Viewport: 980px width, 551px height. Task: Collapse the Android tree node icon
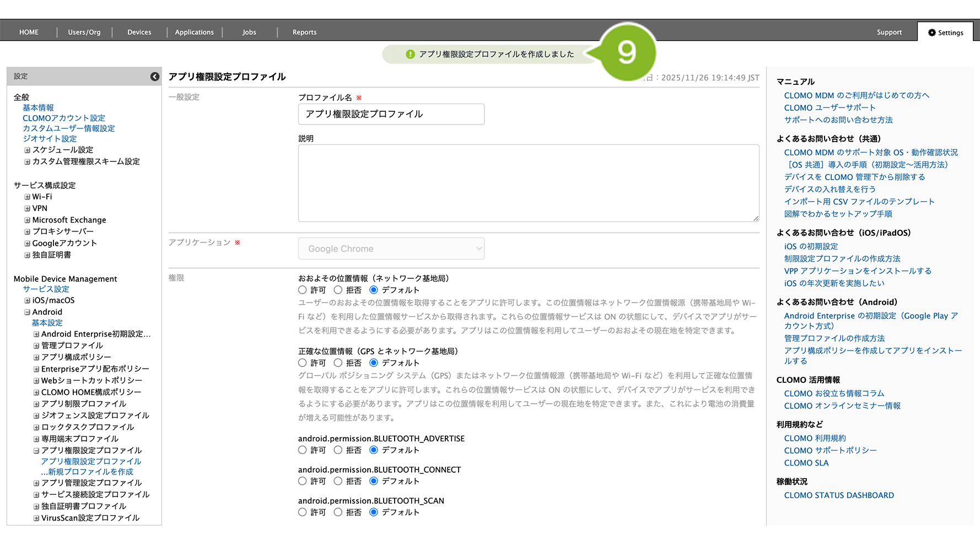click(x=27, y=312)
